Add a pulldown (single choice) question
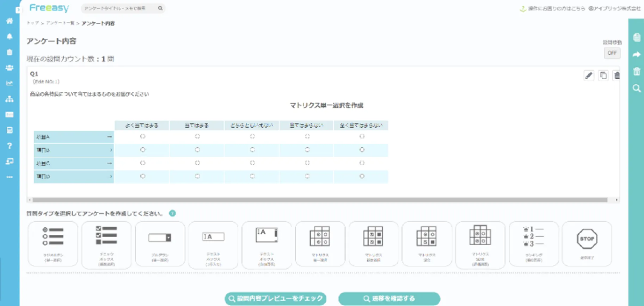 point(160,244)
